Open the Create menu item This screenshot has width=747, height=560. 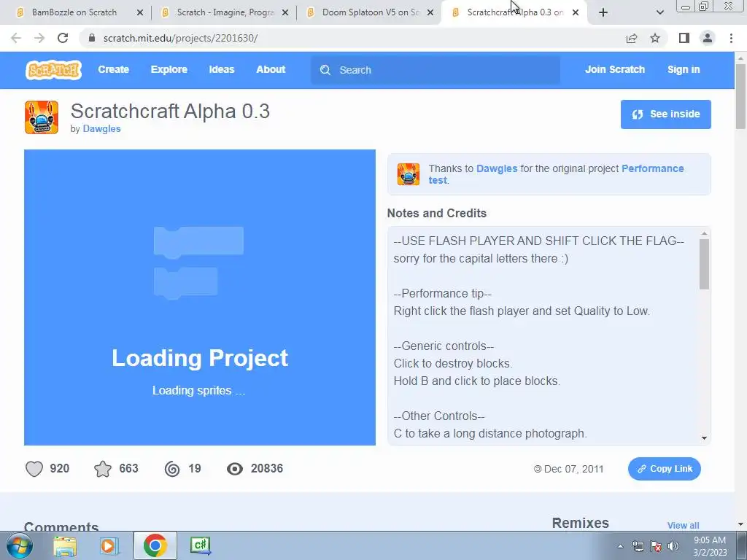(113, 69)
